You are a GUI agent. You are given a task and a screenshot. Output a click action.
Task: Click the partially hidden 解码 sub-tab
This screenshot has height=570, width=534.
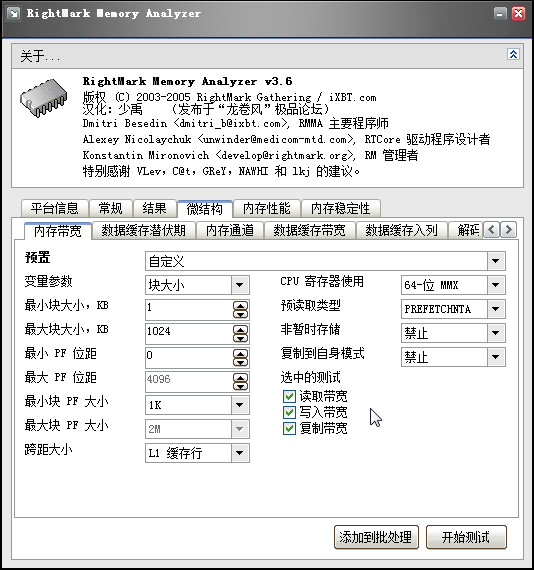tap(467, 230)
